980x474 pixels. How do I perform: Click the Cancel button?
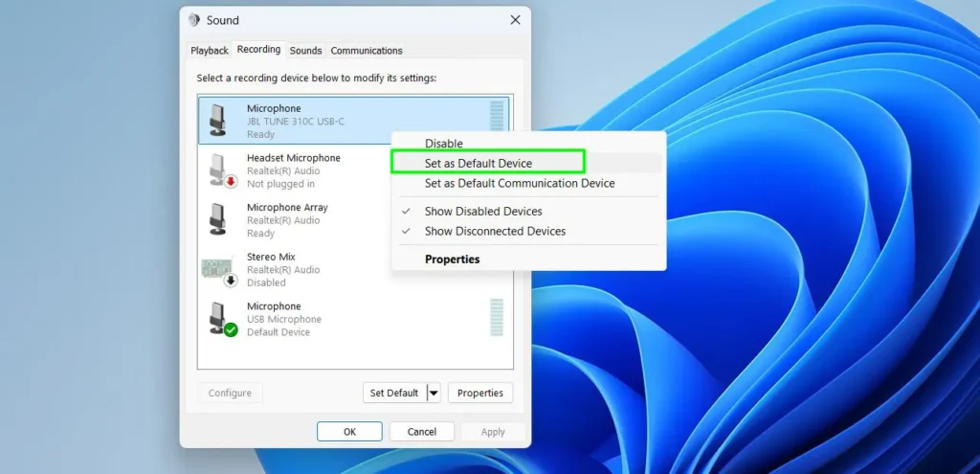pyautogui.click(x=422, y=432)
